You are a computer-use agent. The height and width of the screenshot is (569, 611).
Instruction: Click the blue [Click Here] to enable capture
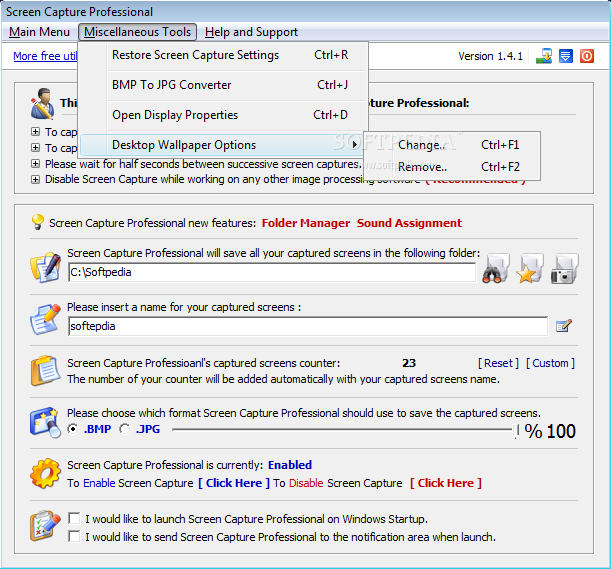tap(234, 483)
